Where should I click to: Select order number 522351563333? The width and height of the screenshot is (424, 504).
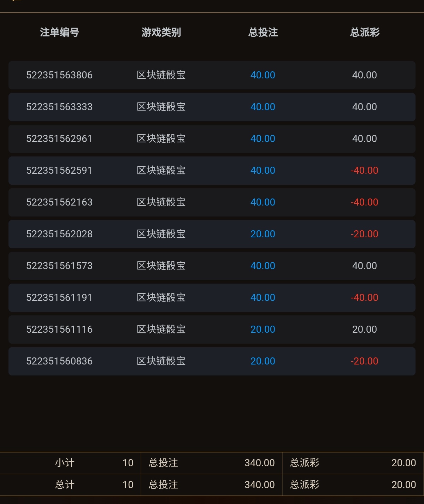(59, 107)
